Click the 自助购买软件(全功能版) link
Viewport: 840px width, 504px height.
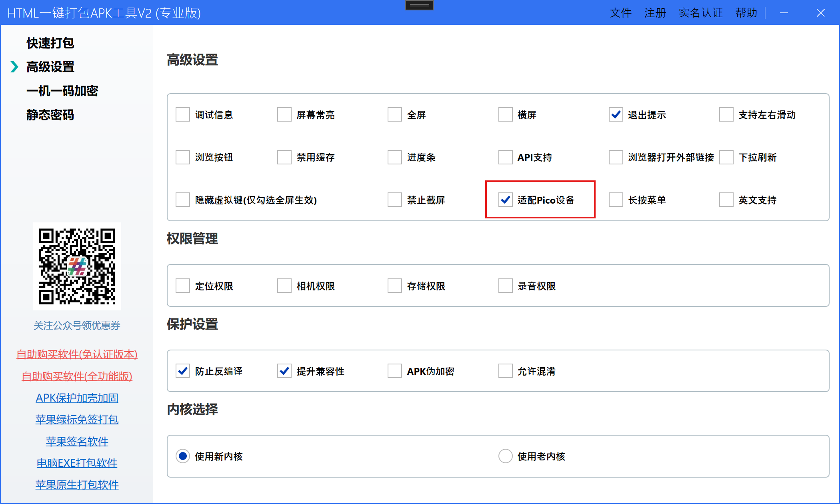coord(77,376)
